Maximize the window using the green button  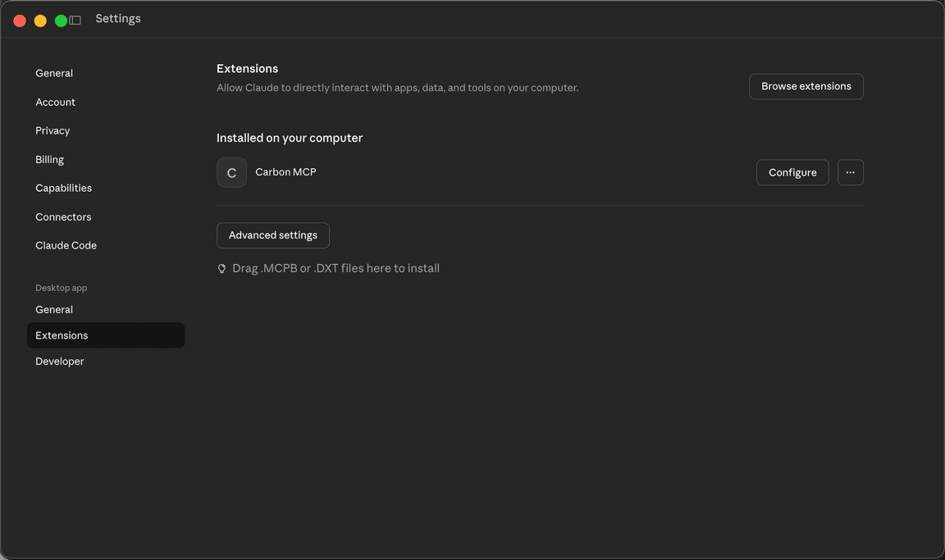[x=61, y=20]
